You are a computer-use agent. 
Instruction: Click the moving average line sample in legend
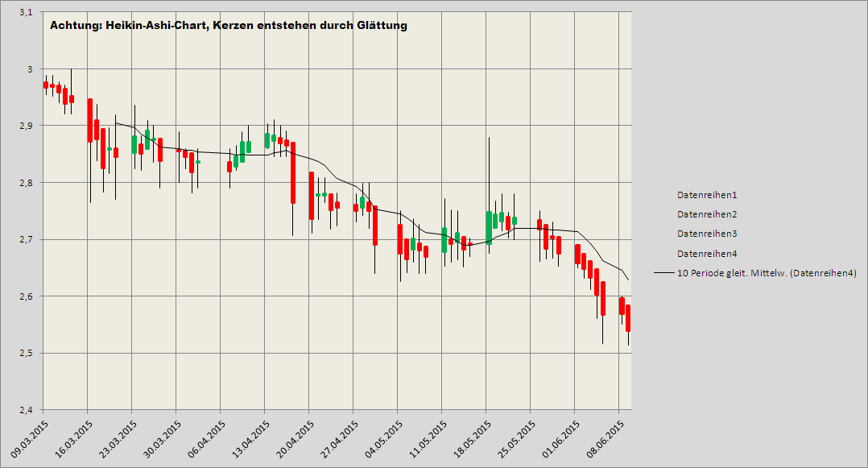click(663, 273)
